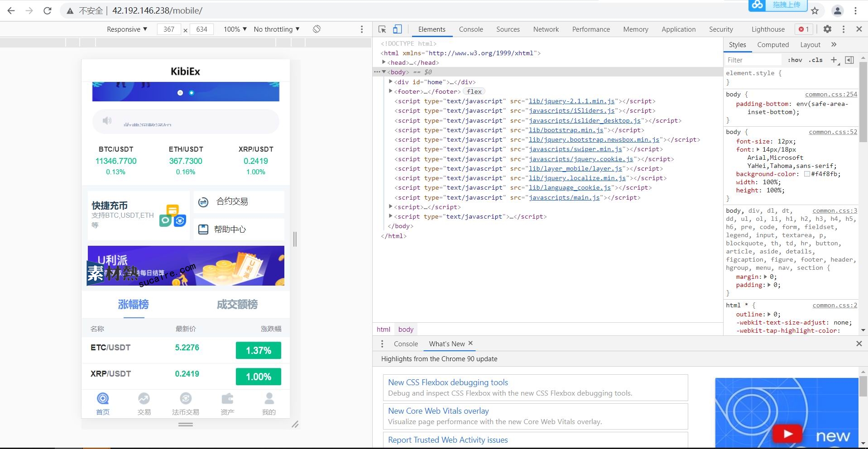Viewport: 868px width, 449px height.
Task: Open the Application panel tab
Action: pos(678,29)
